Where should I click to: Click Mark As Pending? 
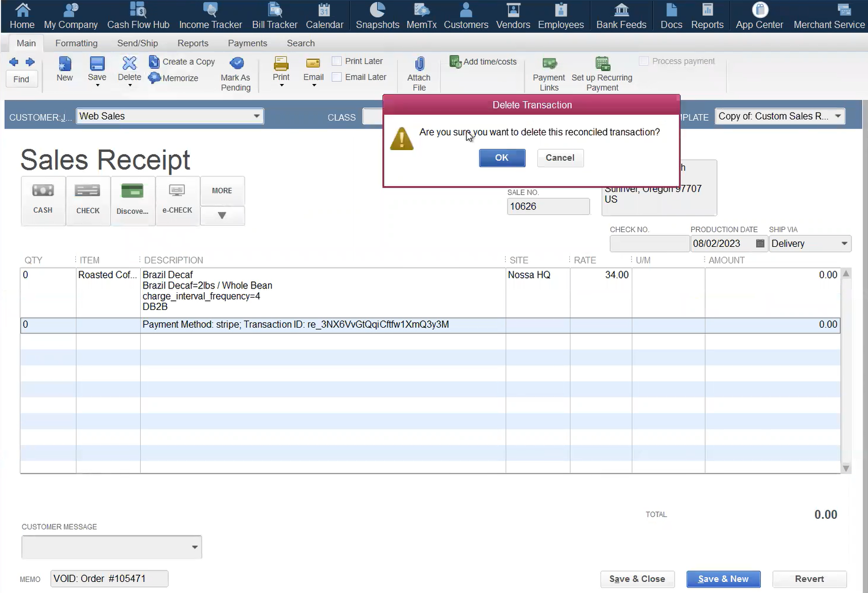coord(236,74)
